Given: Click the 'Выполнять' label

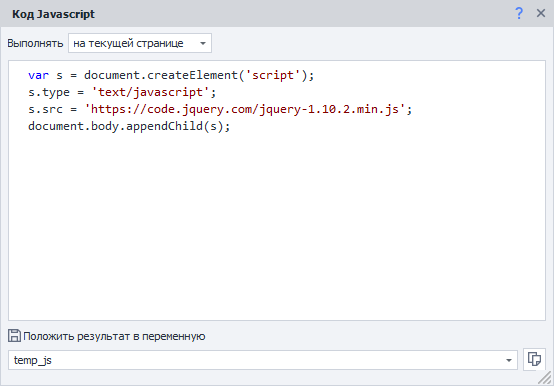Looking at the screenshot, I should [35, 43].
